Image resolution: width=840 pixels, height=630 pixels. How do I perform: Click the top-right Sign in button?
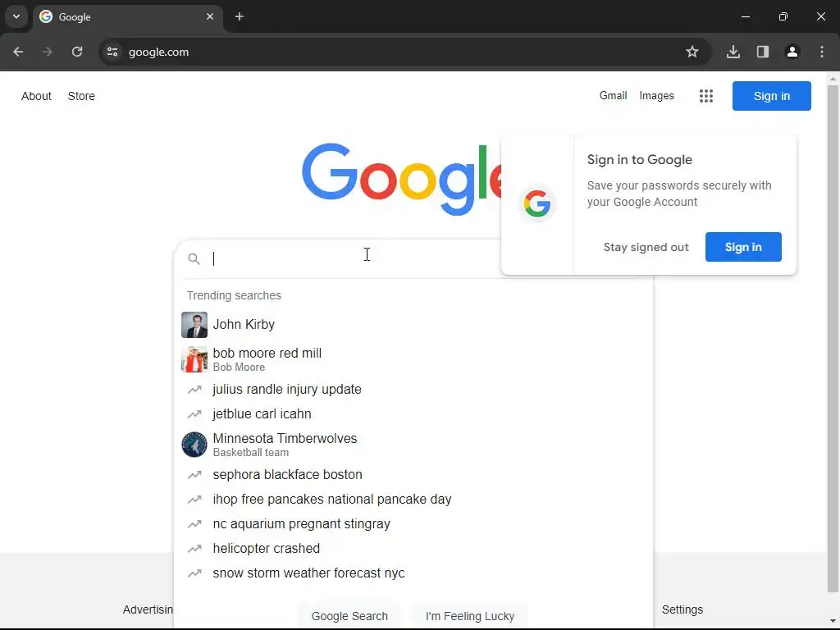point(771,96)
